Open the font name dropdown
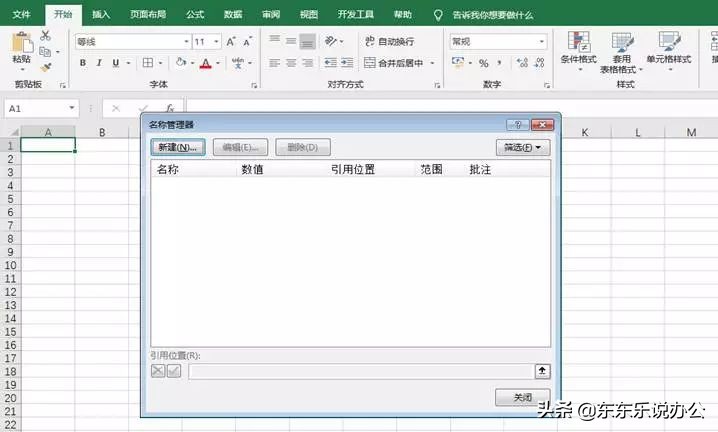 [x=186, y=42]
